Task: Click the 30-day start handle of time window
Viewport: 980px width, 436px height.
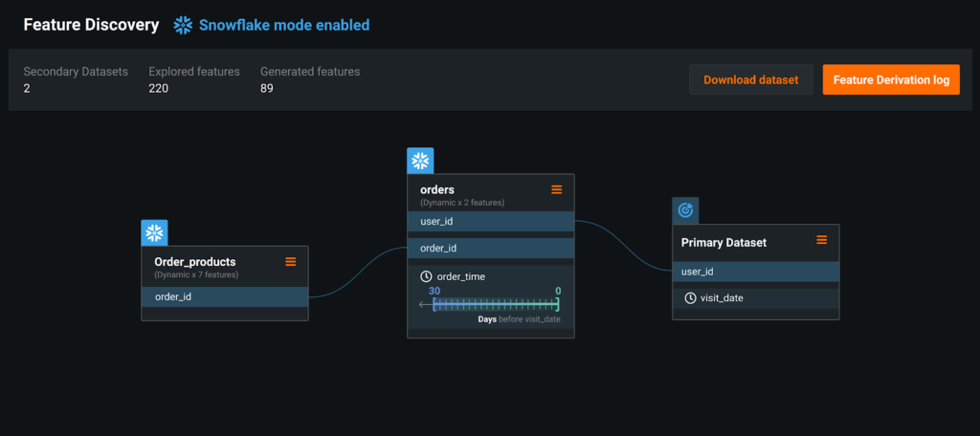Action: 434,304
